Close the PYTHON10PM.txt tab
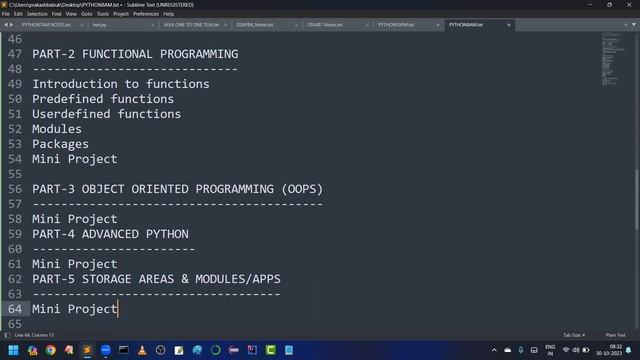The width and height of the screenshot is (640, 360). 438,25
